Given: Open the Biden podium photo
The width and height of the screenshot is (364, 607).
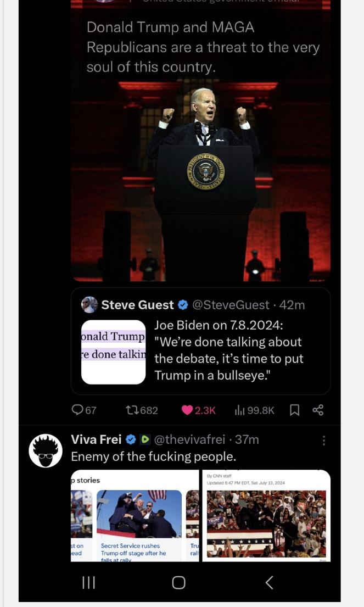Looking at the screenshot, I should click(x=201, y=165).
